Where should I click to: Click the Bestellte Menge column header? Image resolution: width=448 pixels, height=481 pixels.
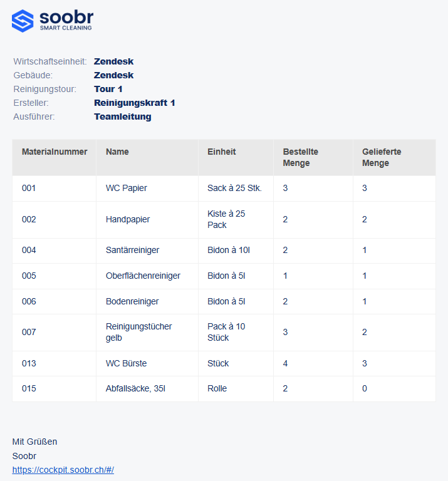pyautogui.click(x=300, y=157)
